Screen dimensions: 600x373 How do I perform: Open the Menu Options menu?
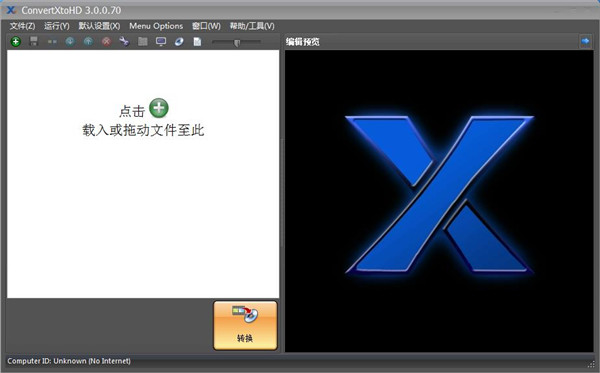tap(156, 26)
